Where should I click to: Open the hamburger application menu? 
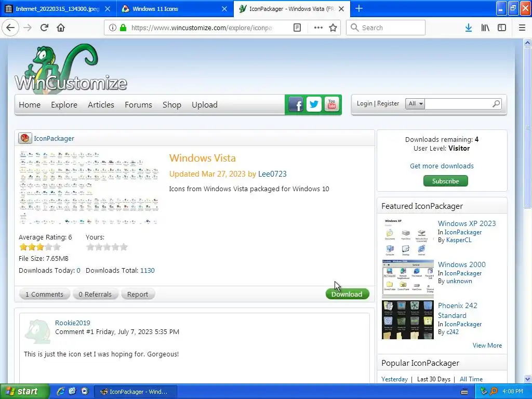point(522,28)
